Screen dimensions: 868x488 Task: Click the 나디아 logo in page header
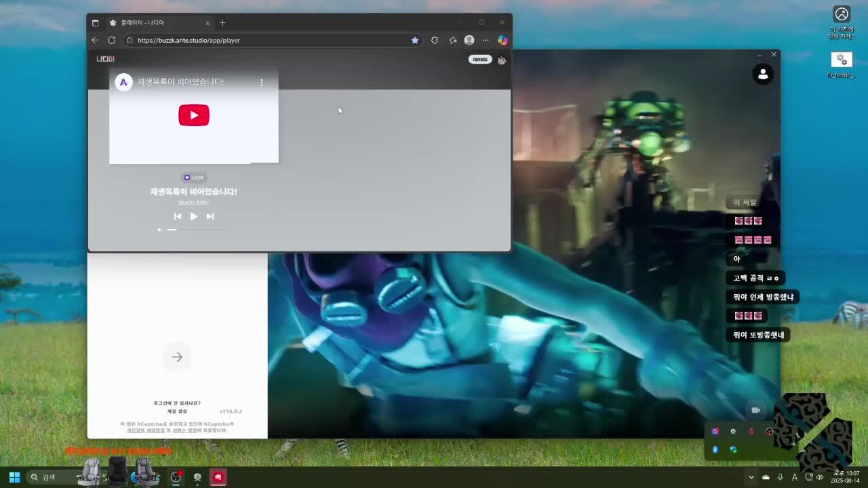(x=106, y=59)
